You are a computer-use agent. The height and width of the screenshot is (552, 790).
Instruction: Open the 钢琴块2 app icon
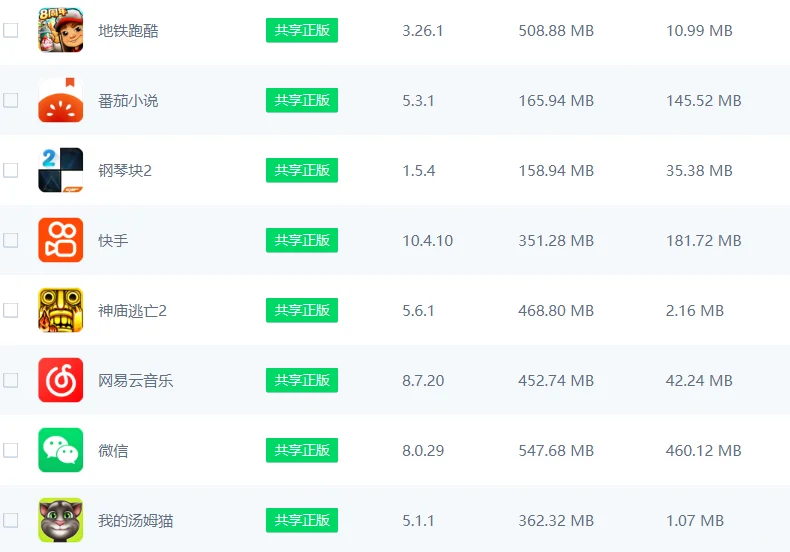click(60, 170)
